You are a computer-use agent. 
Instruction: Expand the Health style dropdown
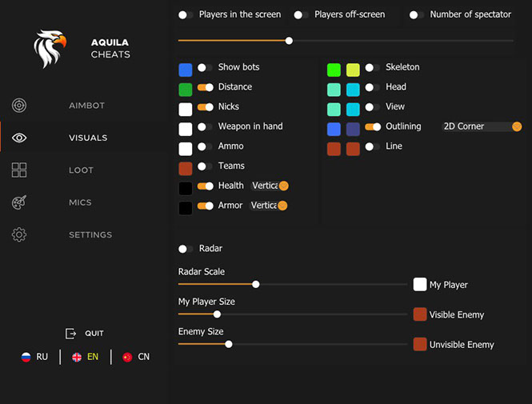(269, 186)
